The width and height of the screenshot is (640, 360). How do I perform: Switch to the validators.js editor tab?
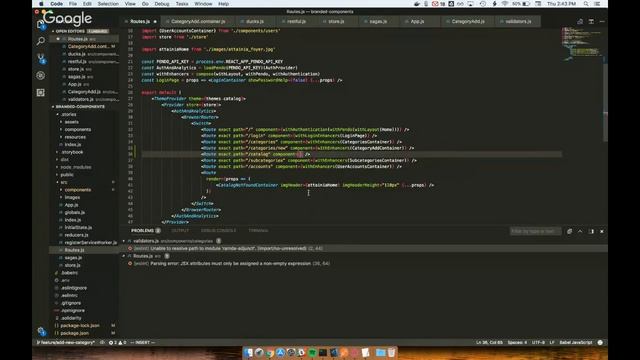coord(518,21)
